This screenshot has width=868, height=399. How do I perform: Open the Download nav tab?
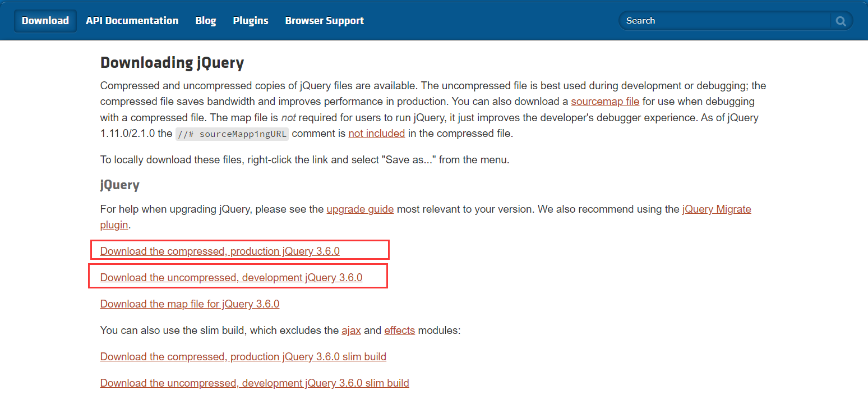coord(45,21)
